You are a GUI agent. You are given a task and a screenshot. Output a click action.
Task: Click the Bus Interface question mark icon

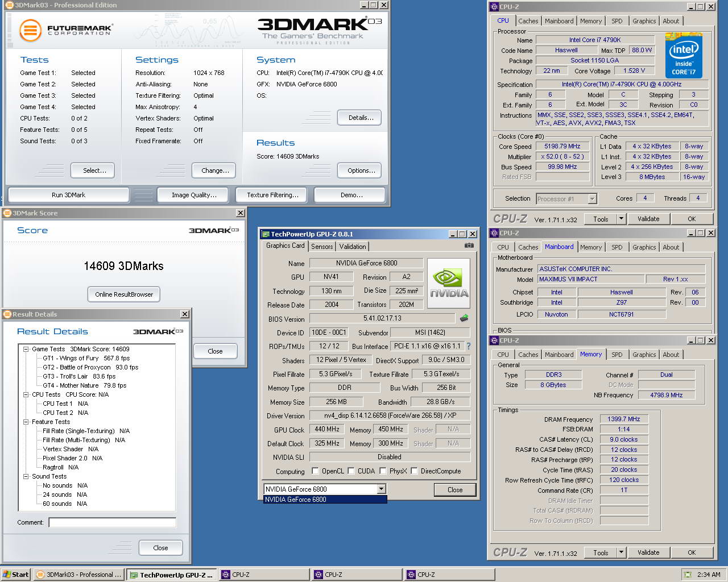468,346
